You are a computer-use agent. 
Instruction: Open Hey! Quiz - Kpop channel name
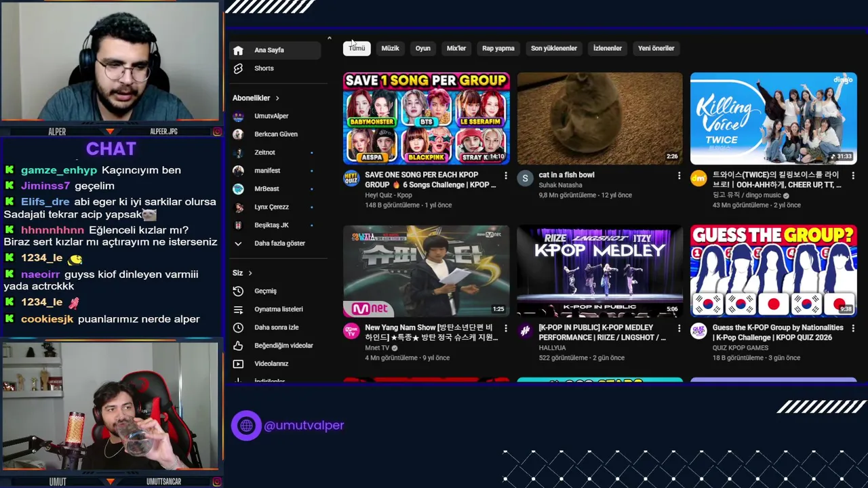[x=388, y=195]
